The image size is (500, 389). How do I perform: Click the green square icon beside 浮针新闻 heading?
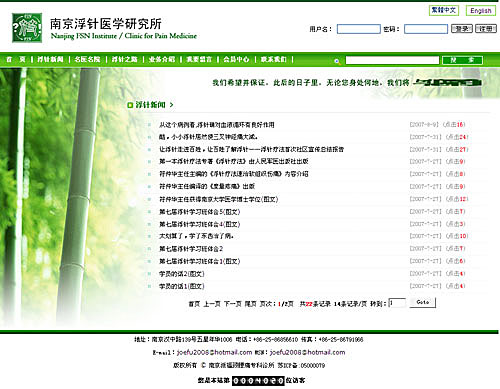pyautogui.click(x=130, y=105)
